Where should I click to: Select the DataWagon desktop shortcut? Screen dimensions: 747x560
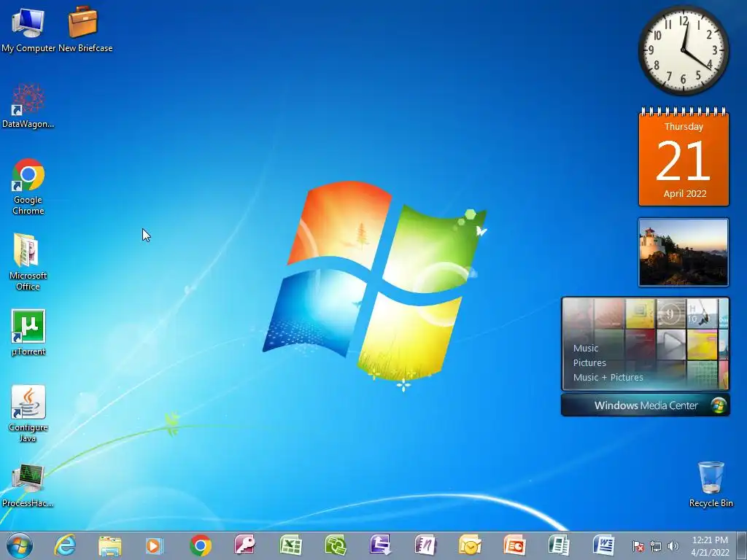[28, 106]
